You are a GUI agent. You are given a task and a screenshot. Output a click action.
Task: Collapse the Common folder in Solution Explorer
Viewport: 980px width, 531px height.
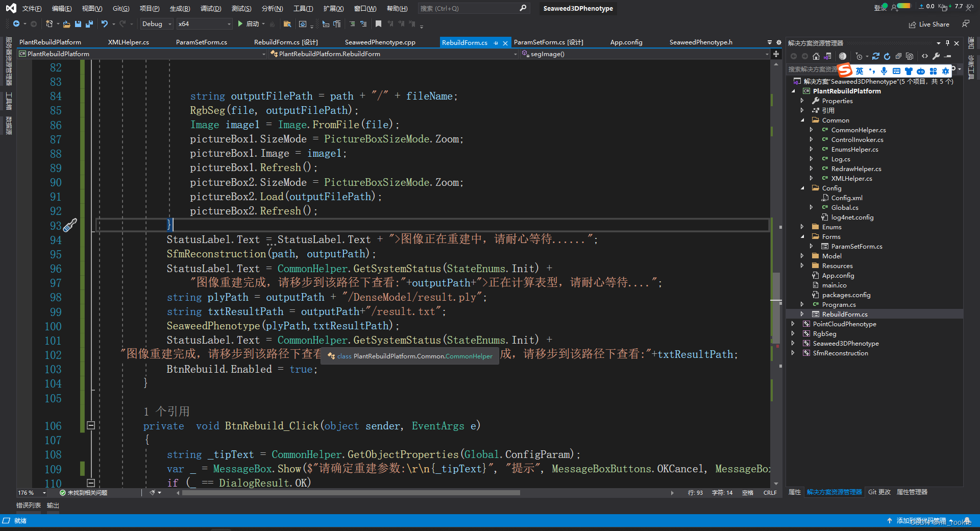(802, 120)
